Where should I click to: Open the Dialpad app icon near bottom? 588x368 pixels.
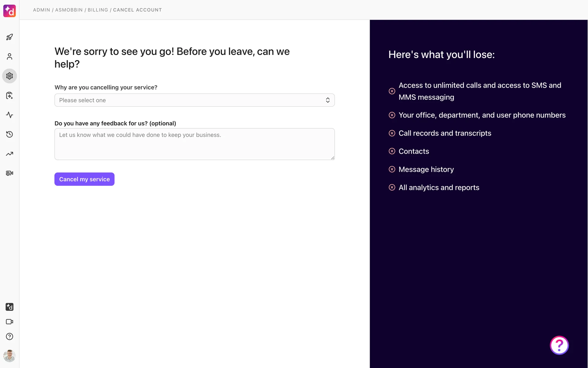(9, 307)
